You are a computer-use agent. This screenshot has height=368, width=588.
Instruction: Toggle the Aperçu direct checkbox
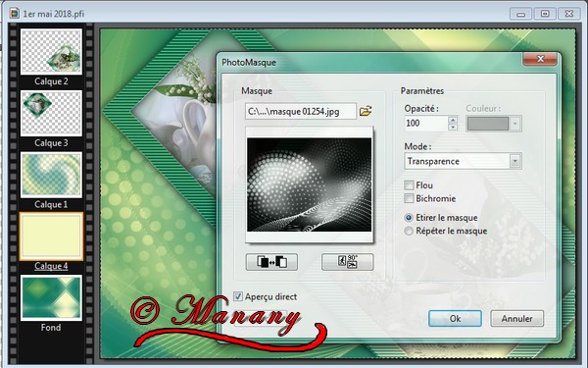tap(238, 296)
